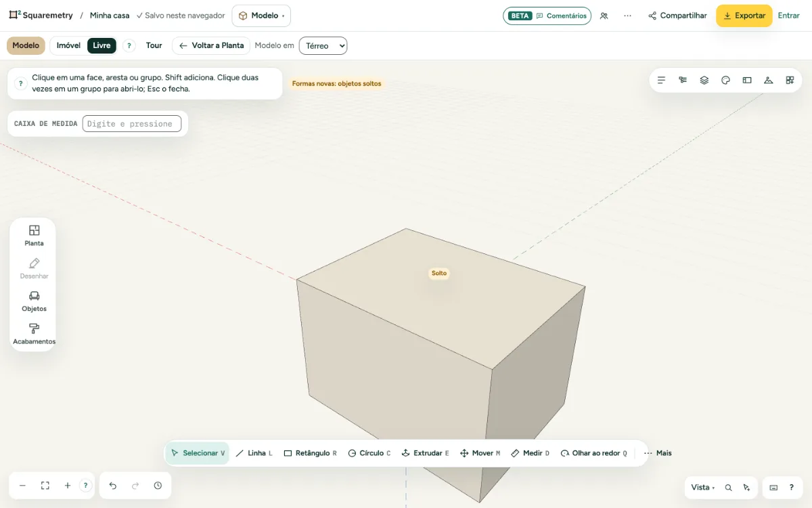Open the Acabamentos sidebar panel

click(34, 334)
